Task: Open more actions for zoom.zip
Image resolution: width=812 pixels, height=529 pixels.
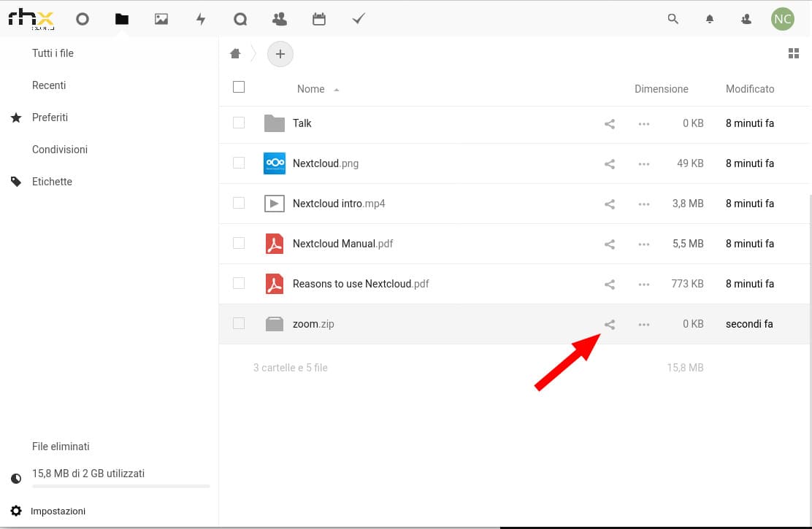Action: (x=644, y=325)
